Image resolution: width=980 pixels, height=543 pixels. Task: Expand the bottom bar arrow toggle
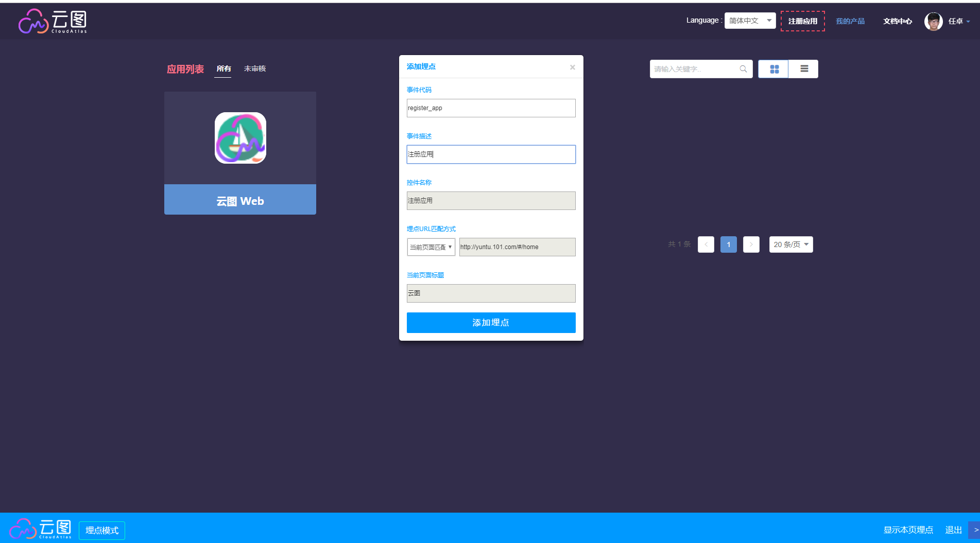tap(974, 530)
